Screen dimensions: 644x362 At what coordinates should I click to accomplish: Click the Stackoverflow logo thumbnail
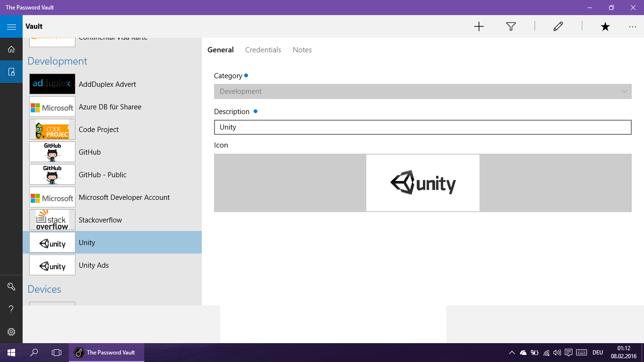(52, 220)
